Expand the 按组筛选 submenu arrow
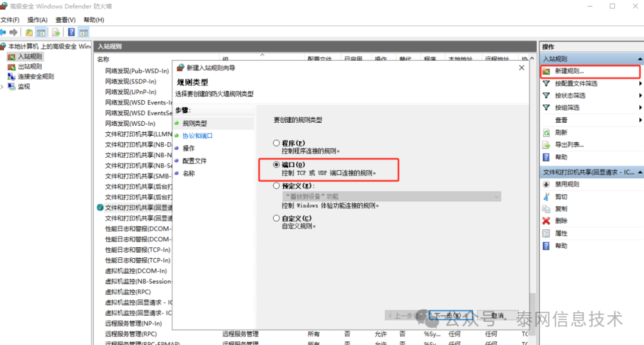The height and width of the screenshot is (345, 644). pos(640,107)
